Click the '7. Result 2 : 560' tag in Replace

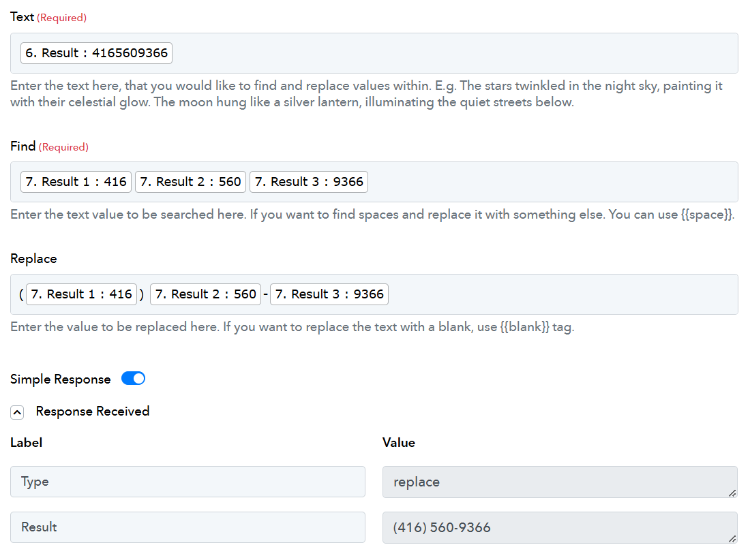[x=206, y=294]
